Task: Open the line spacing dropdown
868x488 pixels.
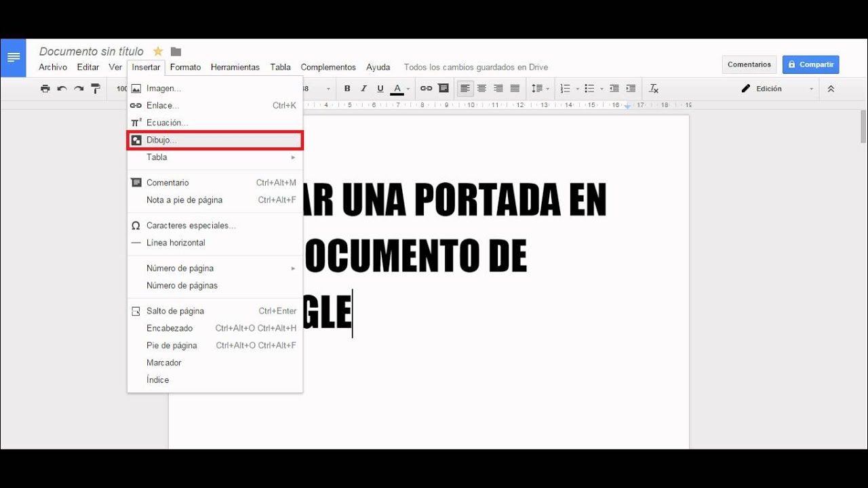Action: pos(540,89)
